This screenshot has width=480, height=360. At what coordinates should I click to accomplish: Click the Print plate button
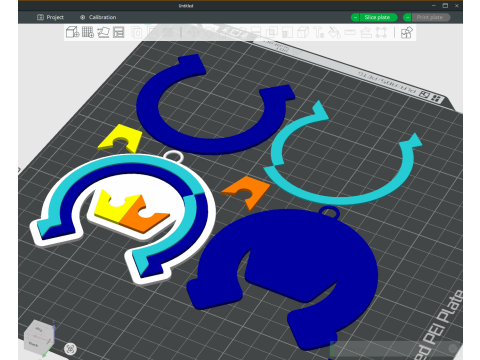point(431,17)
